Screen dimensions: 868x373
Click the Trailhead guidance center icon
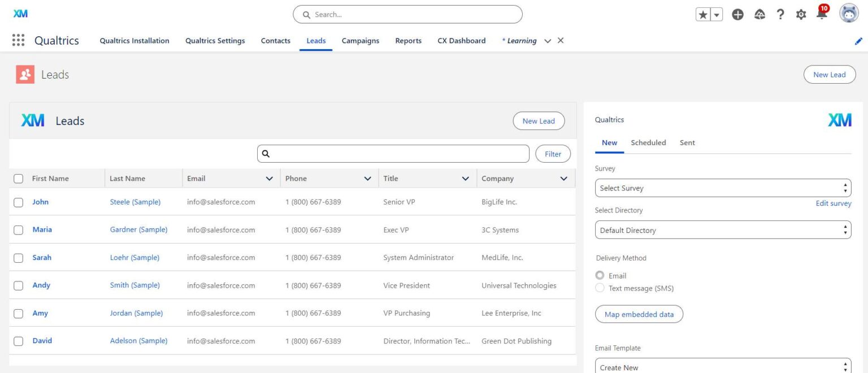760,14
